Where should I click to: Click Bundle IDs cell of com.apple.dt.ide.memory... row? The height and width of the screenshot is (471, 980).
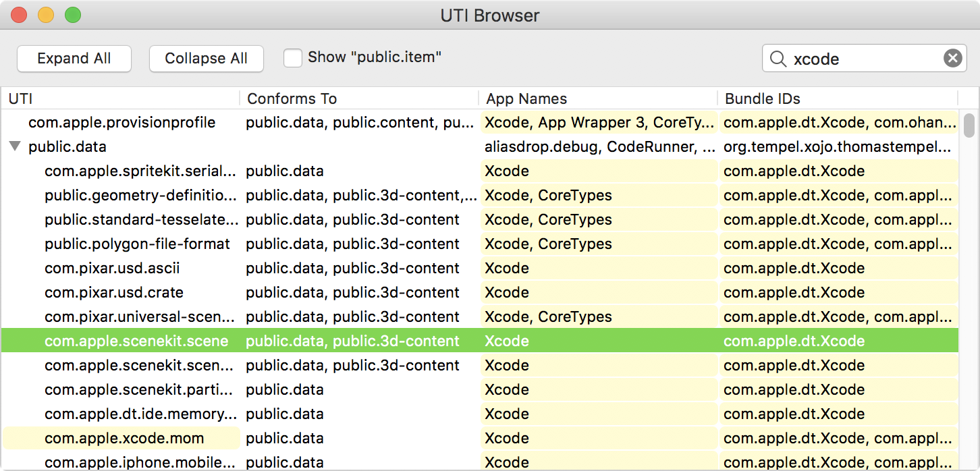click(x=839, y=414)
